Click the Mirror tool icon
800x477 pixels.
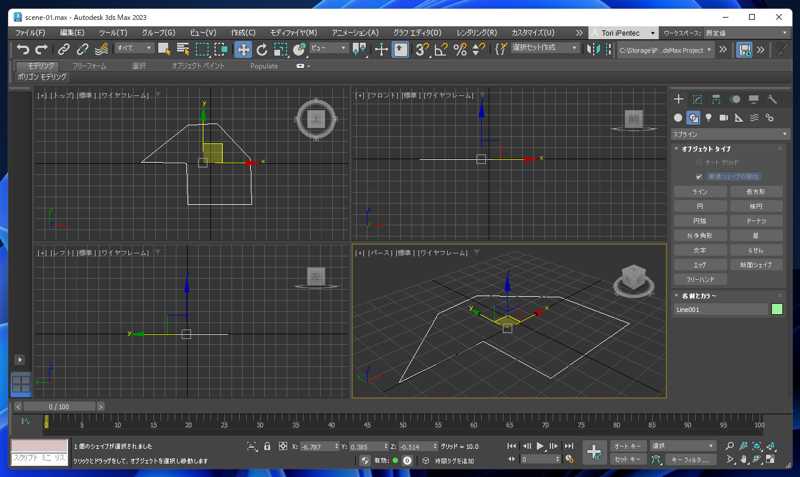tap(593, 49)
